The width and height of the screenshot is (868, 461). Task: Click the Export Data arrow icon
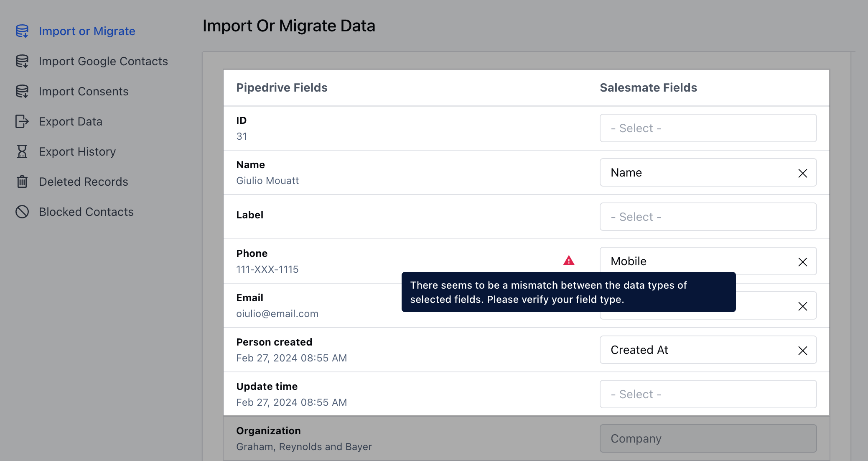22,121
